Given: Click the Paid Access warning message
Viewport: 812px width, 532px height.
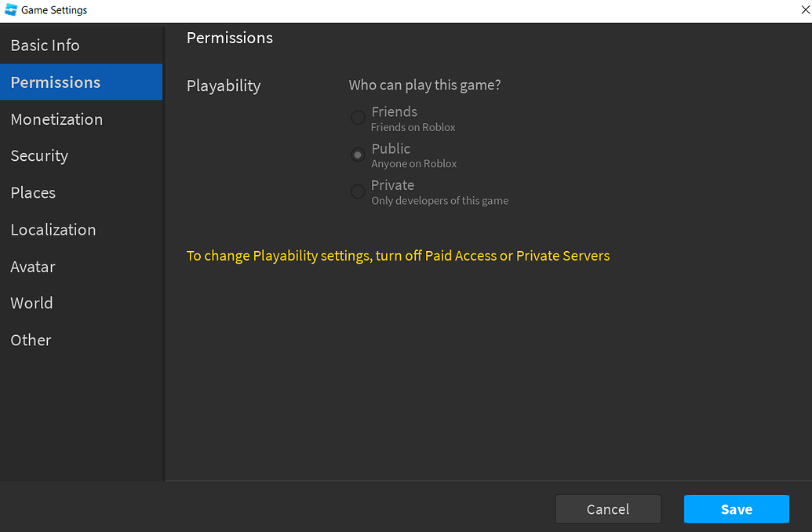Looking at the screenshot, I should tap(398, 255).
